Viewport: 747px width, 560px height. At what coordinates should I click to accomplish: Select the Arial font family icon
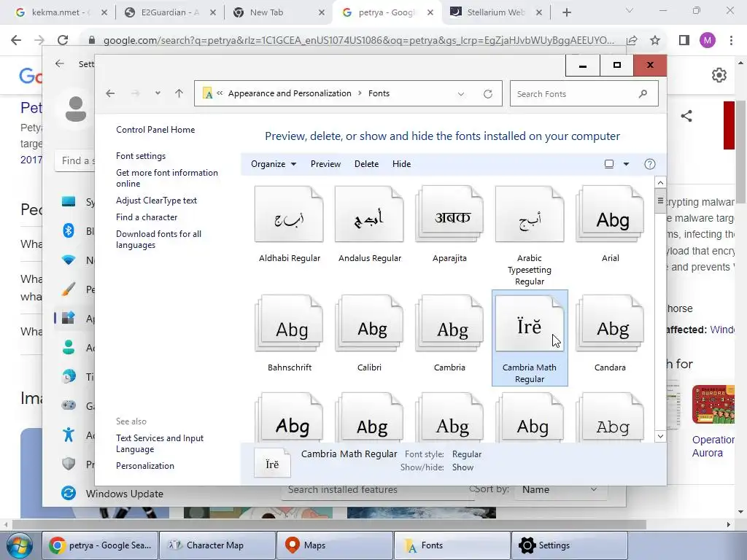click(x=610, y=214)
